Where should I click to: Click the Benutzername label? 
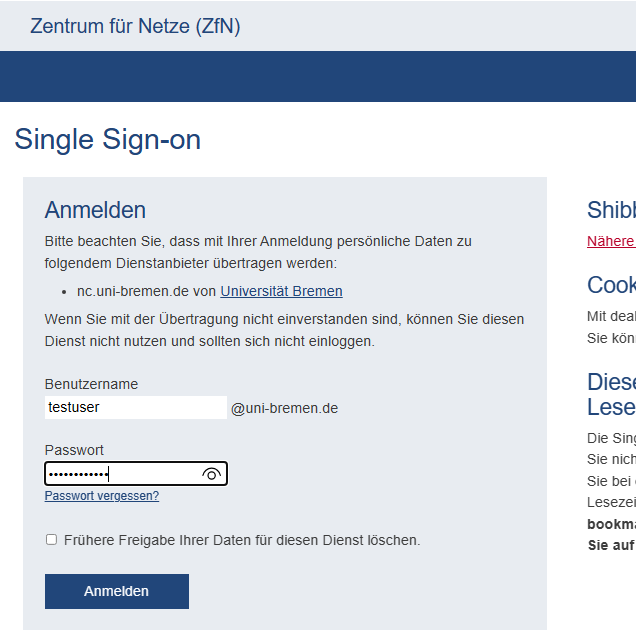click(x=91, y=384)
